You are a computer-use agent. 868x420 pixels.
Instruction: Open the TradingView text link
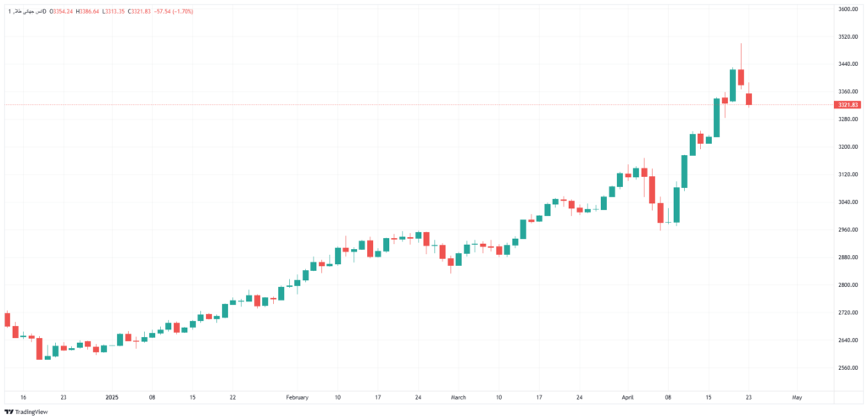(x=25, y=412)
